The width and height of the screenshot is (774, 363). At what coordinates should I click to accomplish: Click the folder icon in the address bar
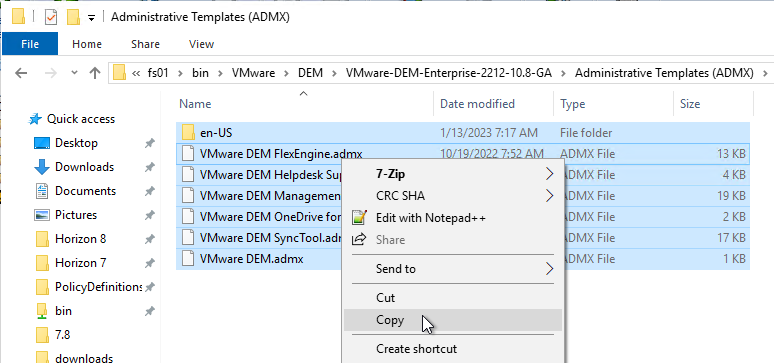[x=119, y=73]
